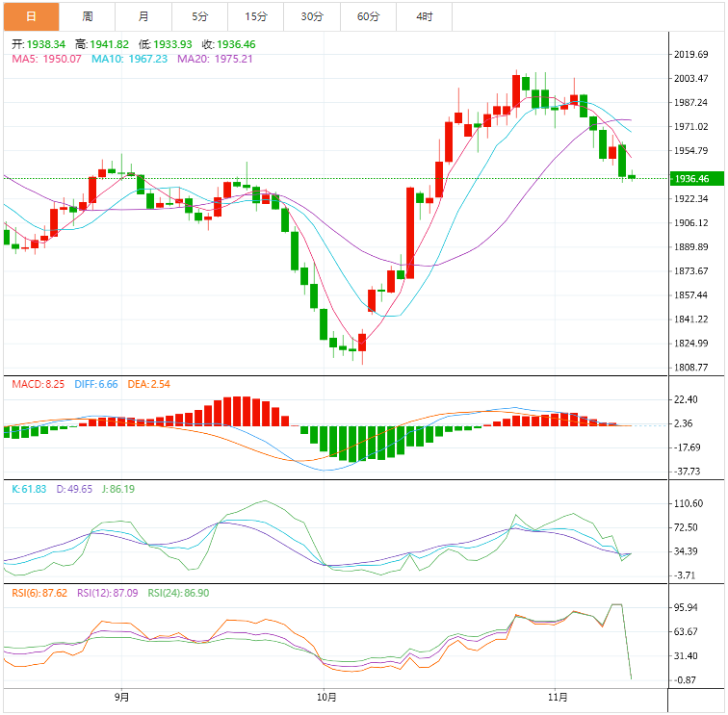The height and width of the screenshot is (715, 728).
Task: Click the MACD: 8.25 label
Action: point(39,385)
